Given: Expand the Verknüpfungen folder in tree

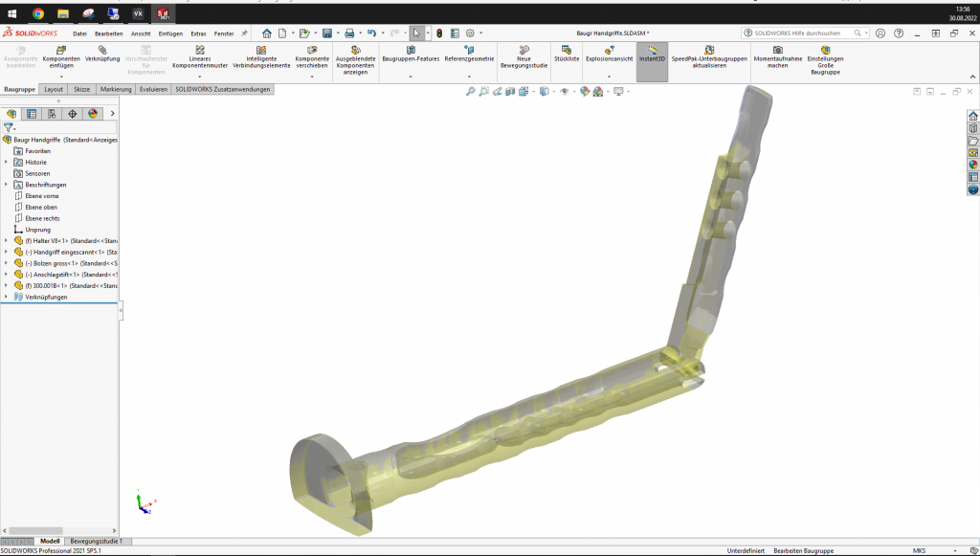Looking at the screenshot, I should pyautogui.click(x=6, y=297).
